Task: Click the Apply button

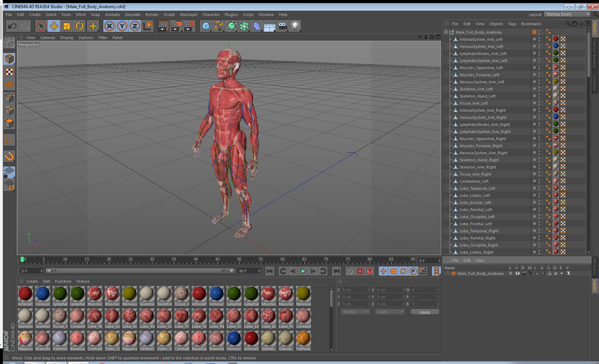Action: click(425, 312)
